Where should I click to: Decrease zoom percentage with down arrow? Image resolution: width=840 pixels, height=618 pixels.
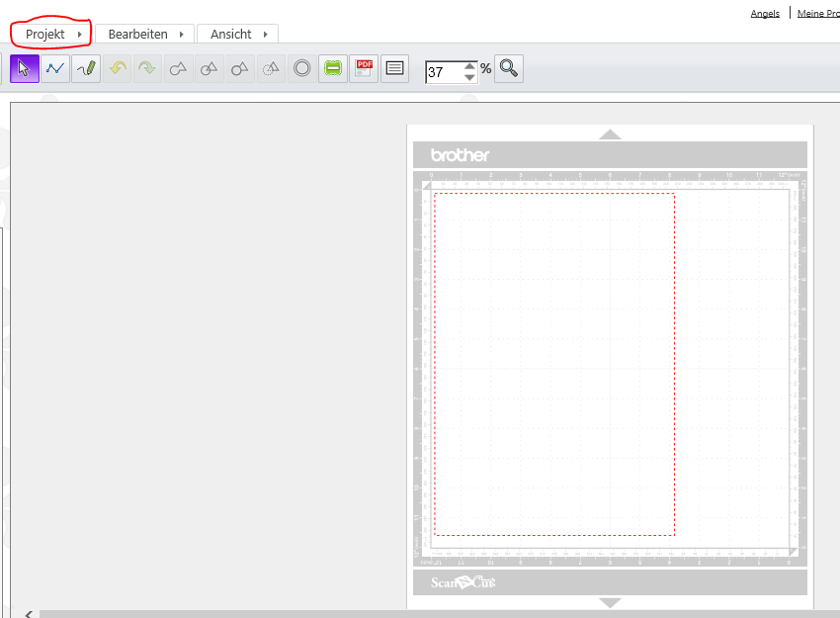[469, 77]
